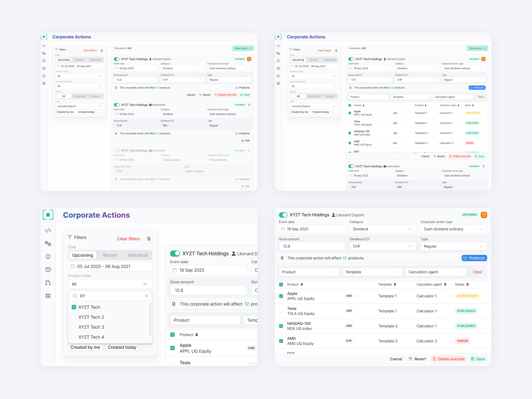
Task: Open the cube icon in the enlarged sidebar
Action: click(x=48, y=270)
